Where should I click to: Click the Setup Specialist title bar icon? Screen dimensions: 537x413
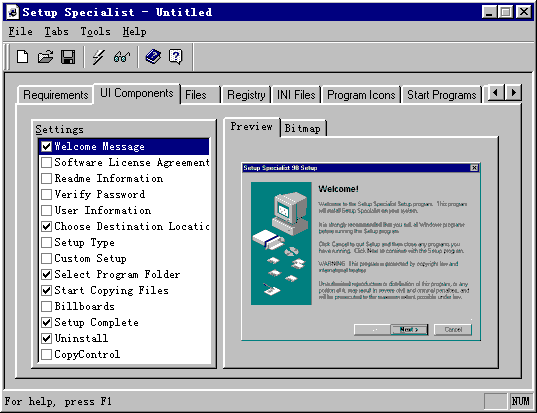13,12
